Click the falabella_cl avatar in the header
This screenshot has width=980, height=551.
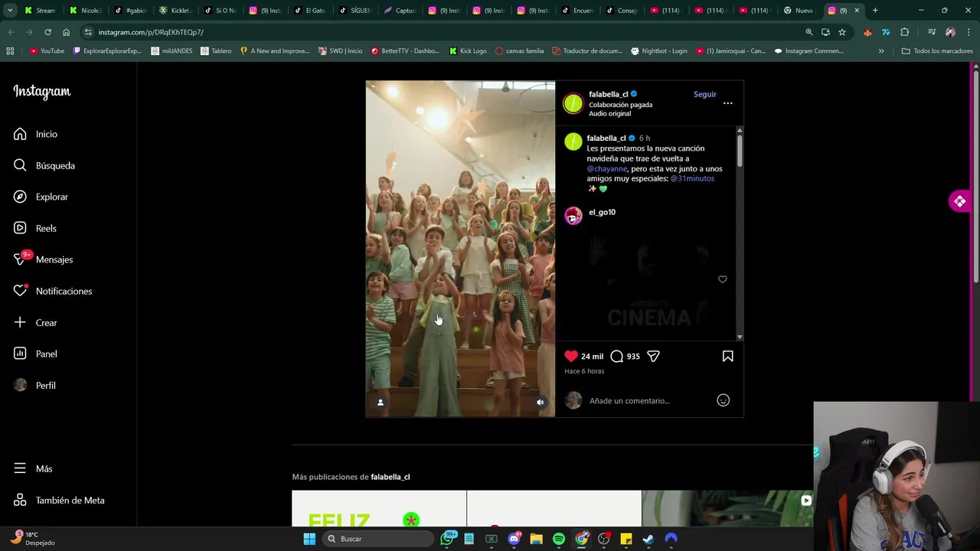click(x=573, y=103)
